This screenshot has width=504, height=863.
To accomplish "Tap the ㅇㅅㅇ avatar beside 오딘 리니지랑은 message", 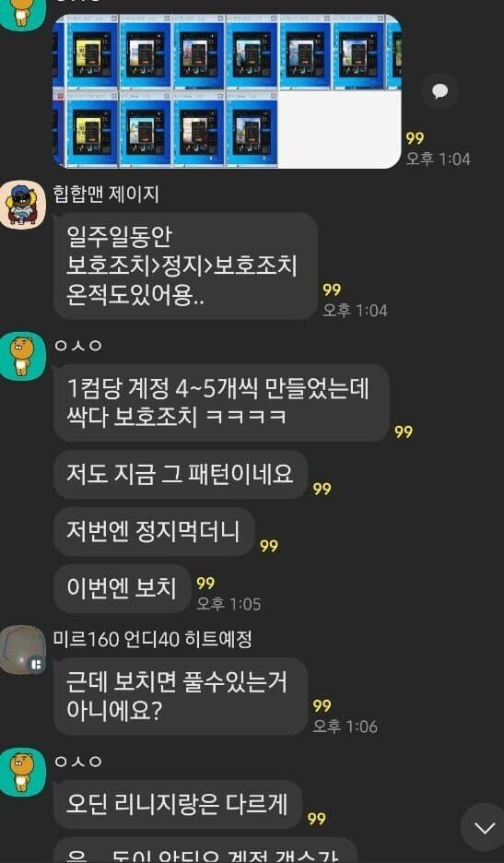I will pyautogui.click(x=22, y=772).
